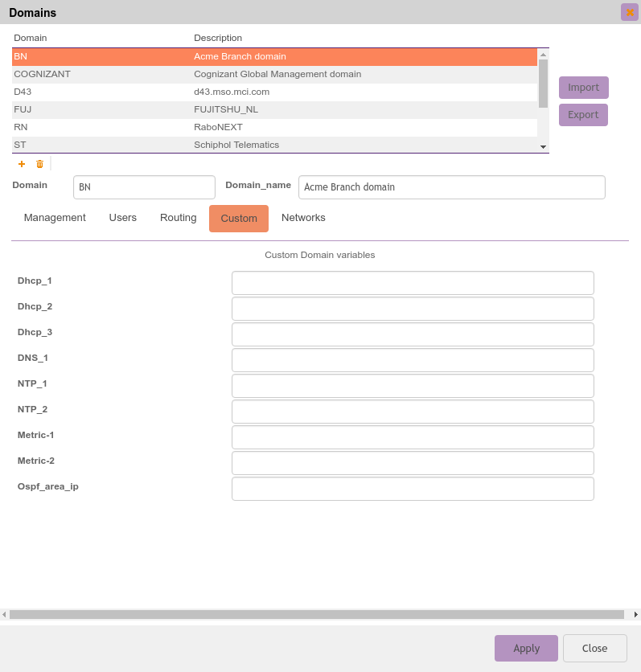Open the Users tab
This screenshot has width=641, height=672.
pyautogui.click(x=123, y=218)
